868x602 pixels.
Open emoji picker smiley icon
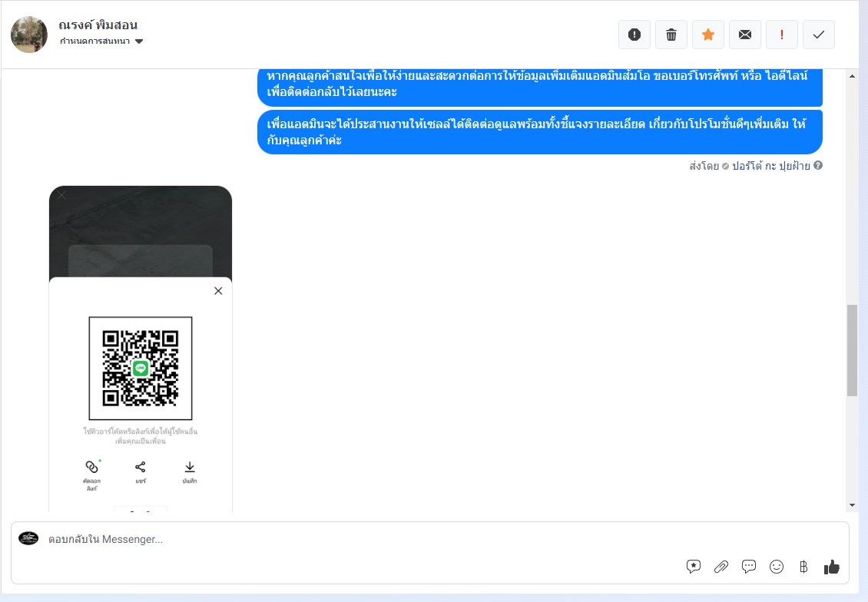pos(777,567)
